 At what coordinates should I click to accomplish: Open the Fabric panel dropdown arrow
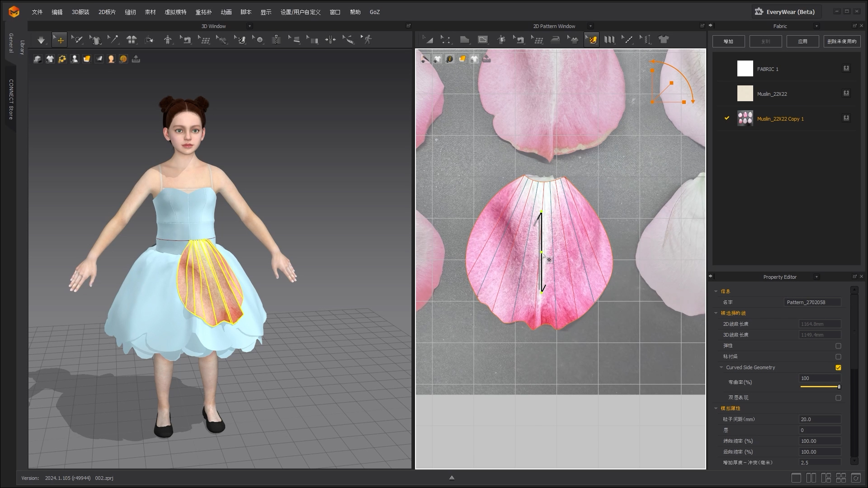tap(816, 26)
